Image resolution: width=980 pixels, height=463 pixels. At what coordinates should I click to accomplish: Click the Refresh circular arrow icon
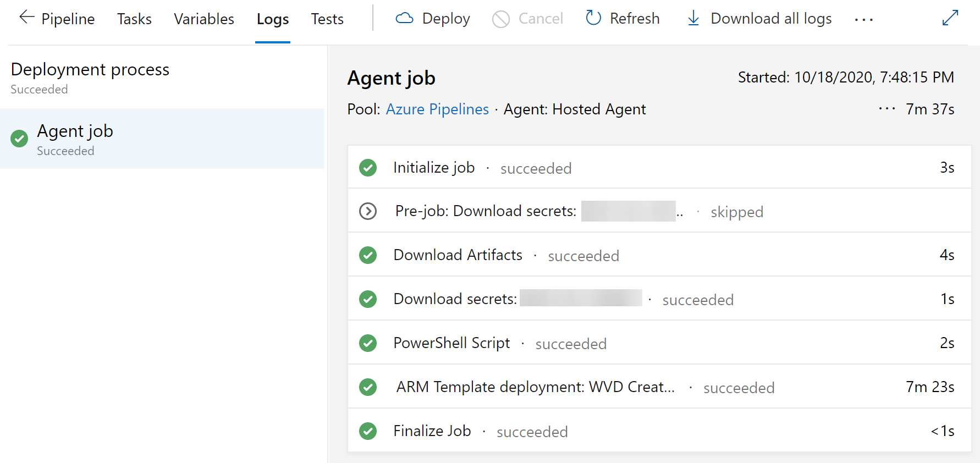(x=593, y=18)
